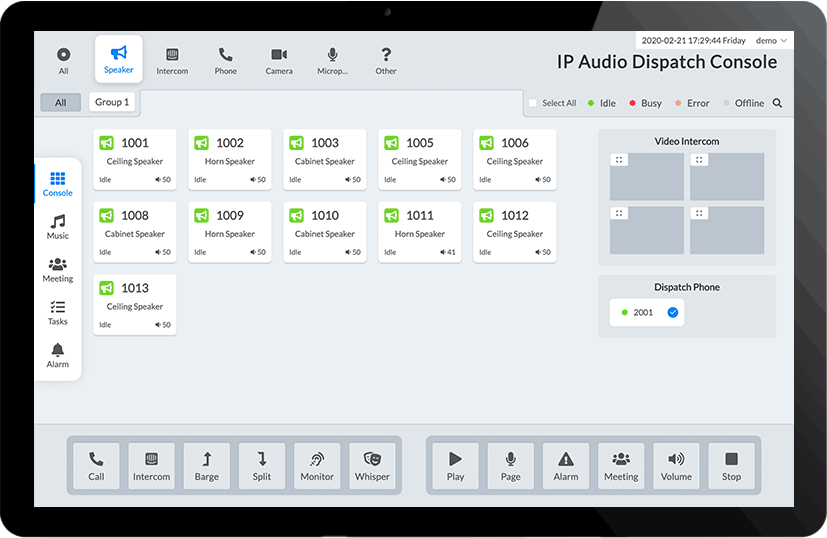Viewport: 827px width, 538px height.
Task: Tick the Select All checkbox
Action: [533, 103]
